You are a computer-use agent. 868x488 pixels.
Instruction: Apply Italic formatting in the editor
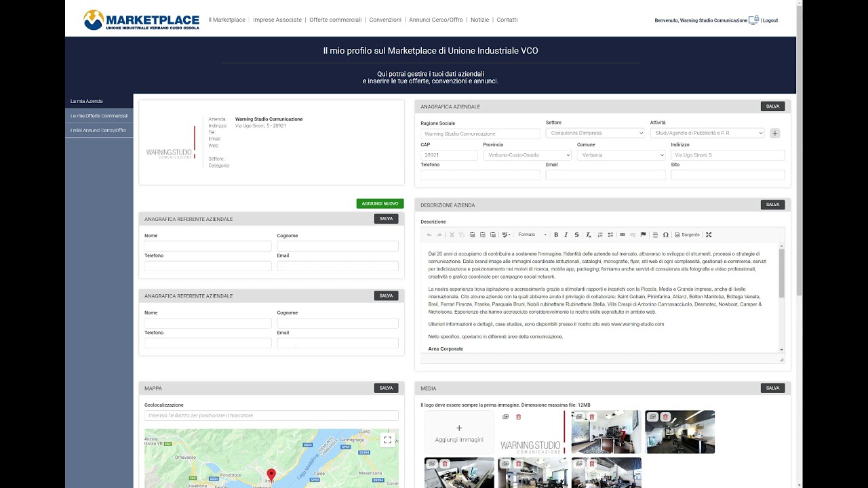click(x=566, y=235)
